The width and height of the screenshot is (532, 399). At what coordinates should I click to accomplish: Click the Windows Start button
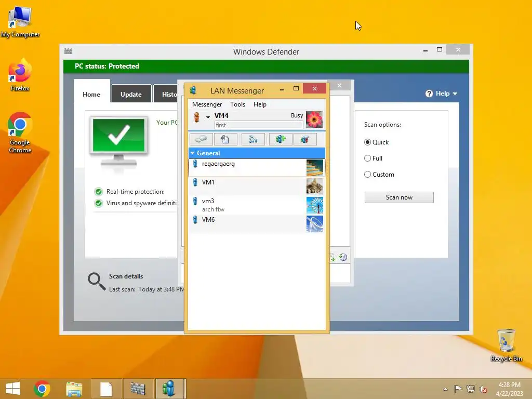click(x=13, y=389)
